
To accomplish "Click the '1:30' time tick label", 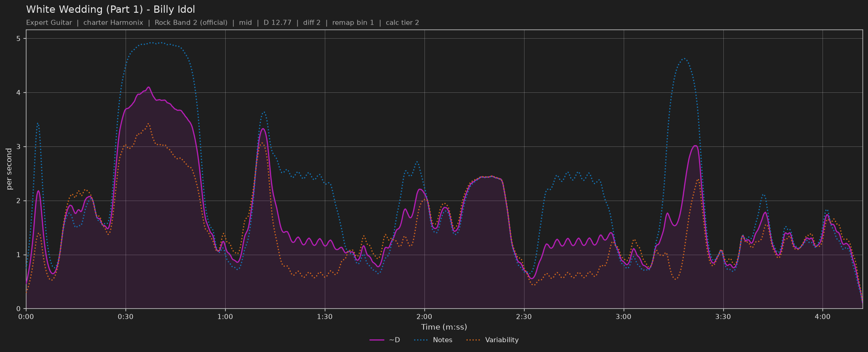I will (325, 317).
